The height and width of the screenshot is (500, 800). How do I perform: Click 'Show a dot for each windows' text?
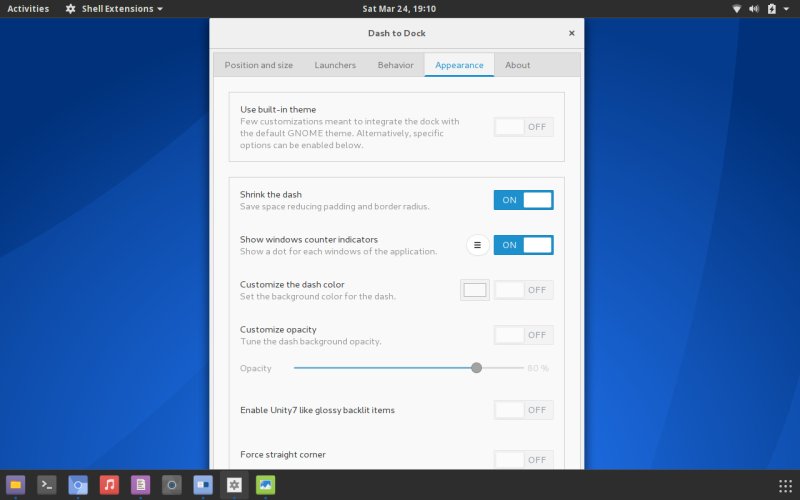(x=338, y=251)
